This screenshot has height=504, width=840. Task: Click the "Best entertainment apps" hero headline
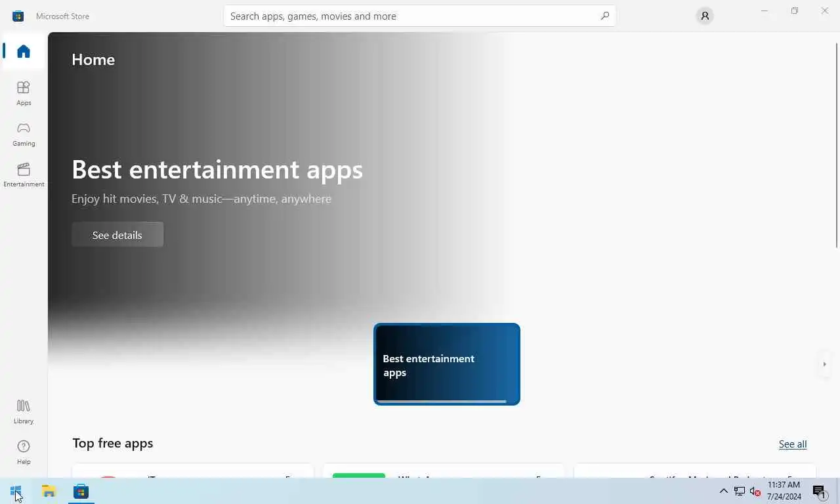[x=217, y=169]
